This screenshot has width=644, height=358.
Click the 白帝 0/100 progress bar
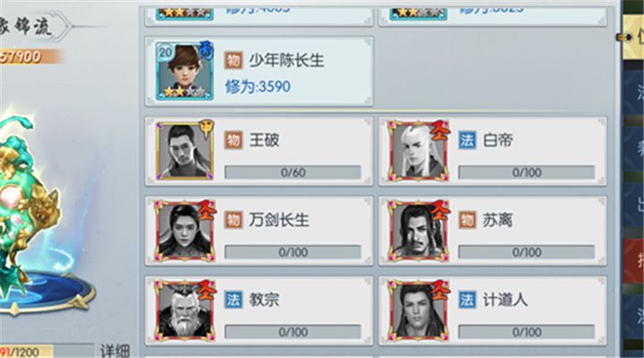coord(527,172)
